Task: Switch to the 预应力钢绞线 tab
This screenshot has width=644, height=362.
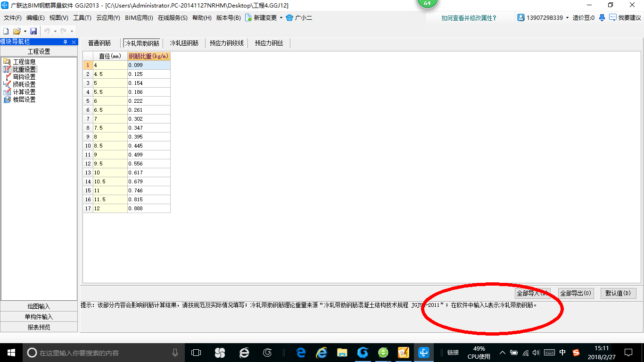Action: pyautogui.click(x=227, y=43)
